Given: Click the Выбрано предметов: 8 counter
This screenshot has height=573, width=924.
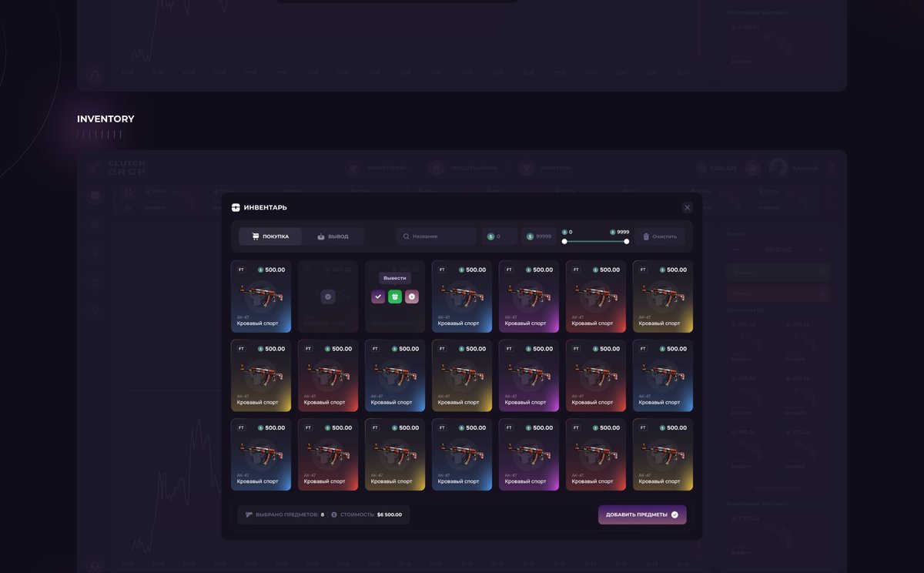Looking at the screenshot, I should (x=284, y=514).
